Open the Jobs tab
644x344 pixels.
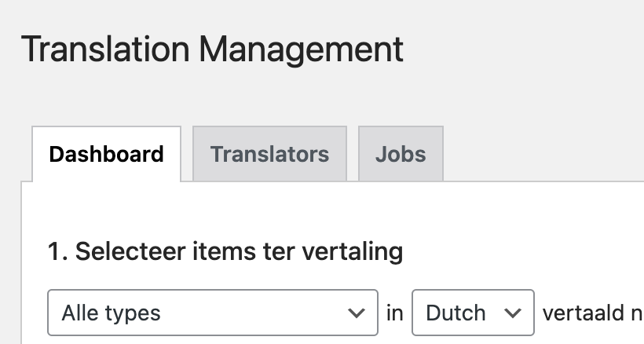pos(401,153)
